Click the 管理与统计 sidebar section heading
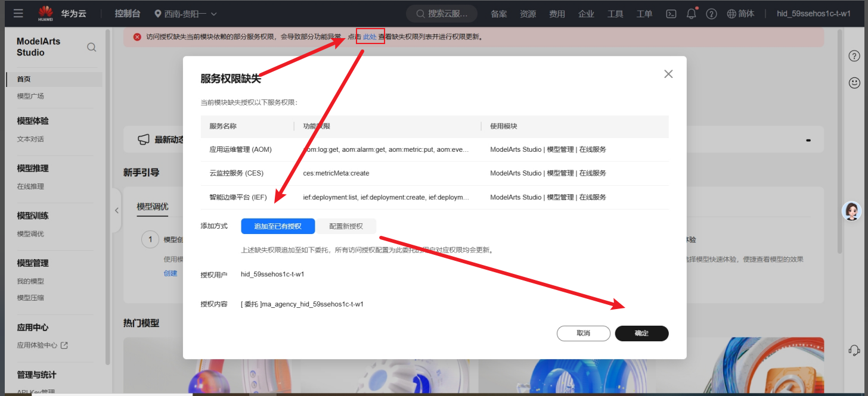The height and width of the screenshot is (396, 868). 36,375
